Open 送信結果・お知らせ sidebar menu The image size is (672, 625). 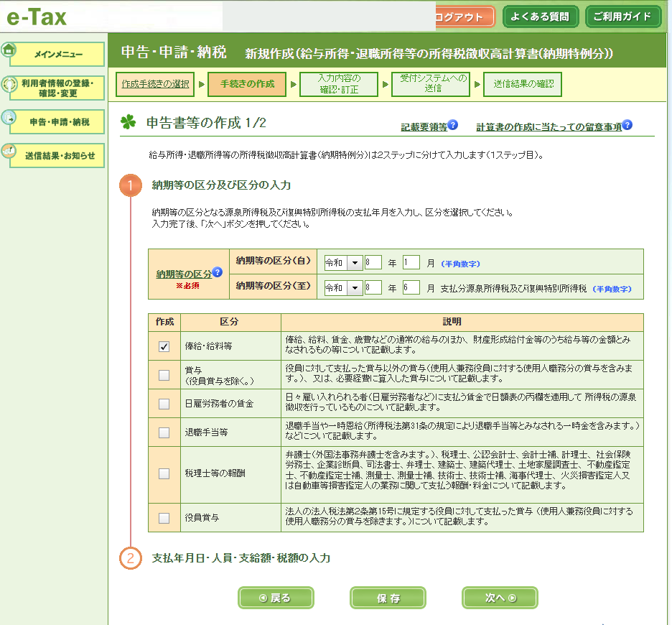57,155
